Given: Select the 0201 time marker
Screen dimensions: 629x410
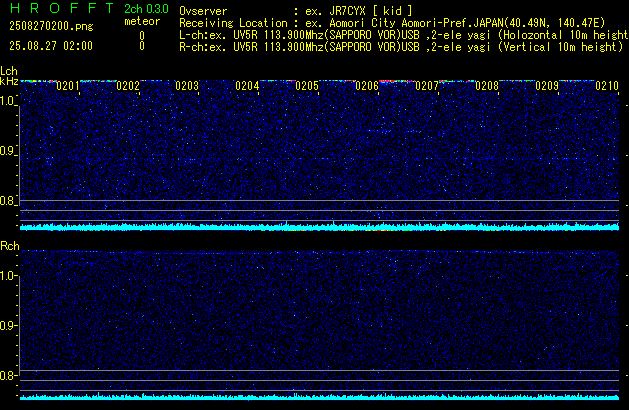Looking at the screenshot, I should tap(68, 86).
